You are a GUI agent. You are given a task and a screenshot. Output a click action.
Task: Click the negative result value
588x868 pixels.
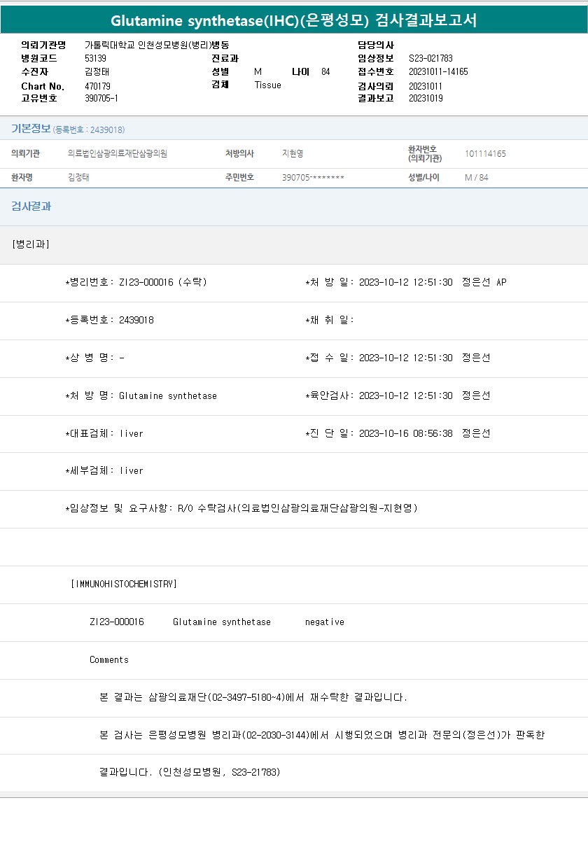324,622
